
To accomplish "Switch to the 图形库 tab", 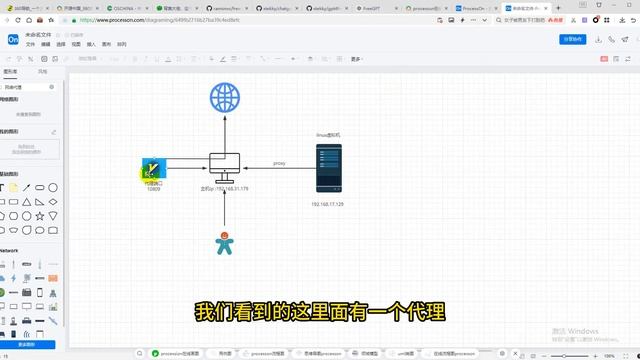I will 10,71.
